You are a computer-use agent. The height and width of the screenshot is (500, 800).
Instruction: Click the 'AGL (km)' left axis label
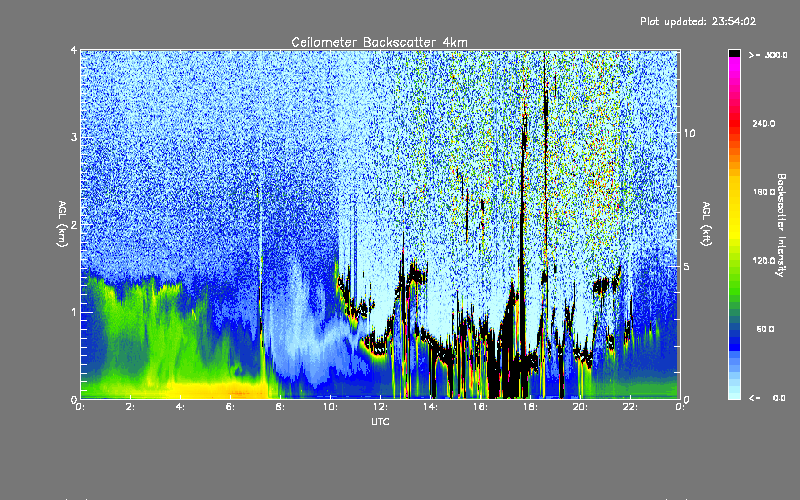point(62,224)
